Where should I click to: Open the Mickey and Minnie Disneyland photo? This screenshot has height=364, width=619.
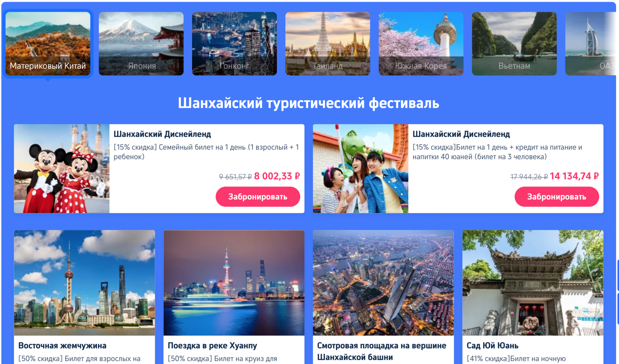pyautogui.click(x=62, y=169)
